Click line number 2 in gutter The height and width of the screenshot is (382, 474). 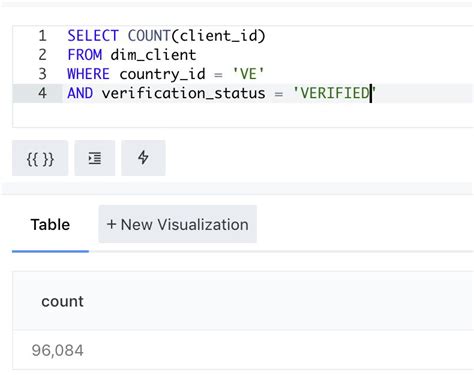coord(42,55)
